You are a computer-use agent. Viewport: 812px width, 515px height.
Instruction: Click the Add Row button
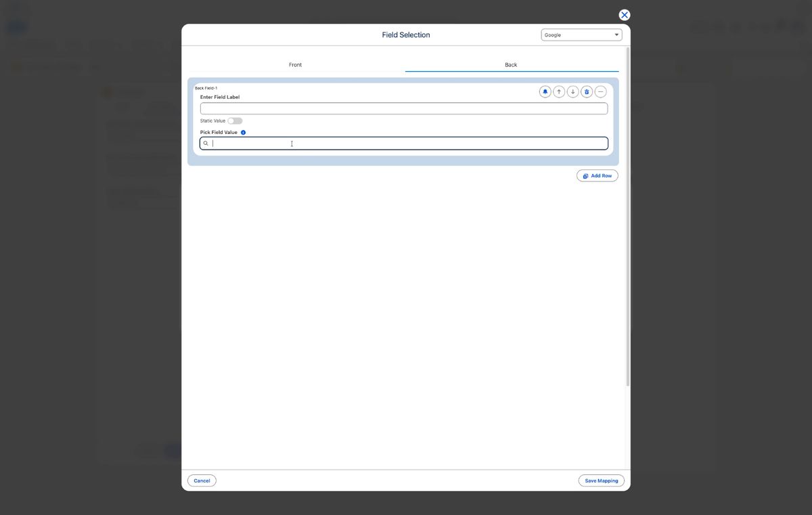[x=597, y=176]
